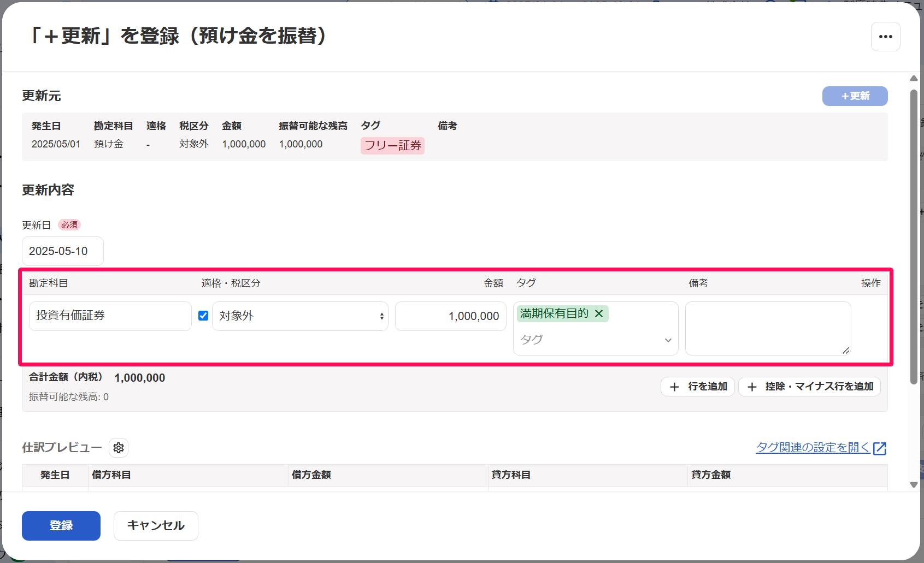Click the external link icon after タグ関連の設定を開く
This screenshot has height=563, width=924.
879,448
